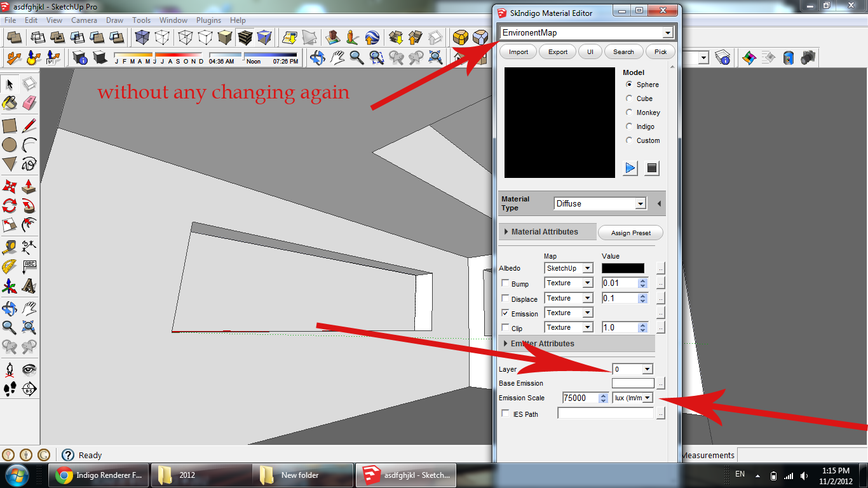Open the File menu
The image size is (868, 488).
pos(10,20)
